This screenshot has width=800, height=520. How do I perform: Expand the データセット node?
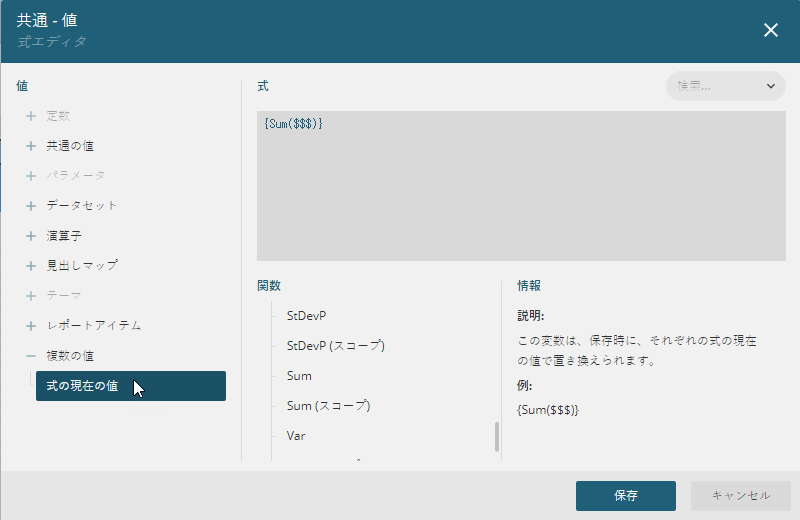31,206
